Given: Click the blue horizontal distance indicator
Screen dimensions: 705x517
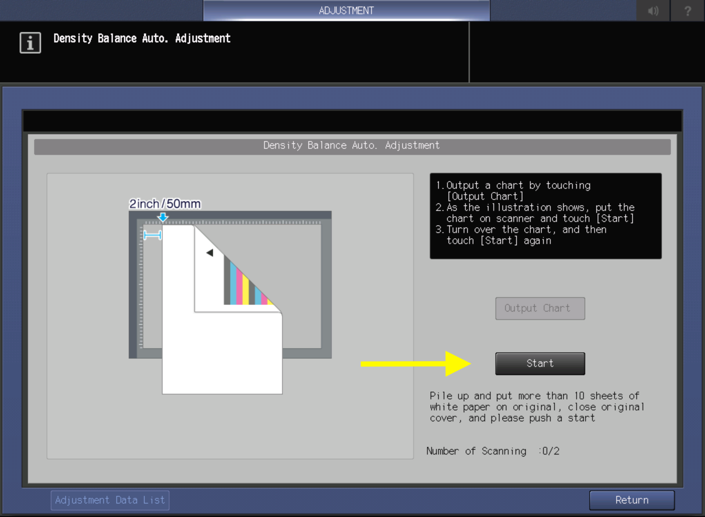Looking at the screenshot, I should [152, 235].
